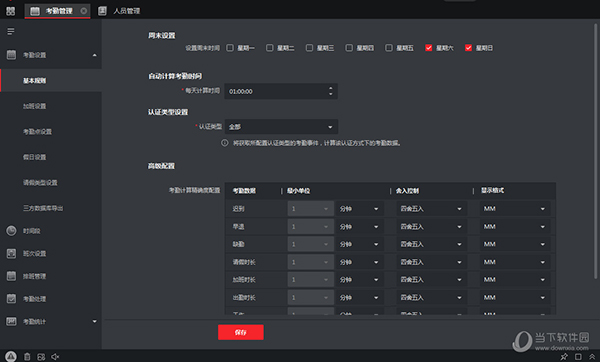The image size is (600, 362).
Task: Open the alarm warning icon in status bar
Action: (x=11, y=357)
